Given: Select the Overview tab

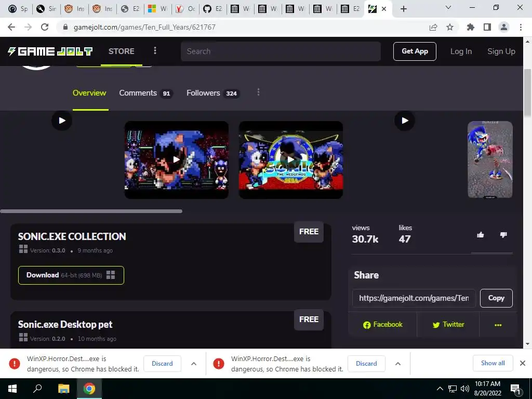Looking at the screenshot, I should (x=89, y=93).
